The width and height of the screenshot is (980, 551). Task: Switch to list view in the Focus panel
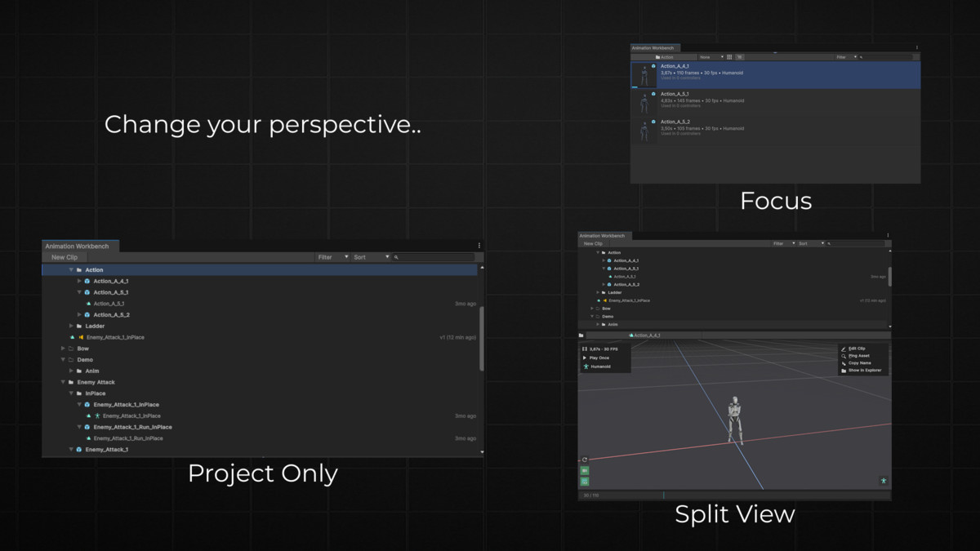pyautogui.click(x=741, y=57)
